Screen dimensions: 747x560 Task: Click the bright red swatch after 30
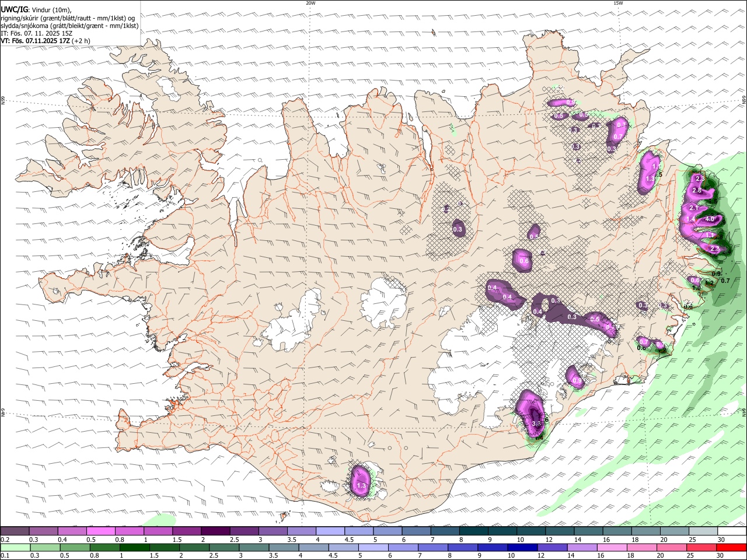(731, 547)
